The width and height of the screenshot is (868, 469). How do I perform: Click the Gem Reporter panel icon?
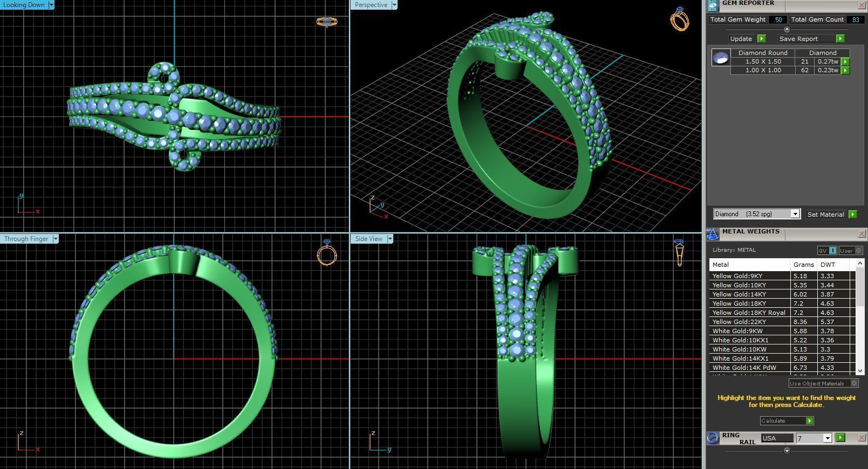713,5
